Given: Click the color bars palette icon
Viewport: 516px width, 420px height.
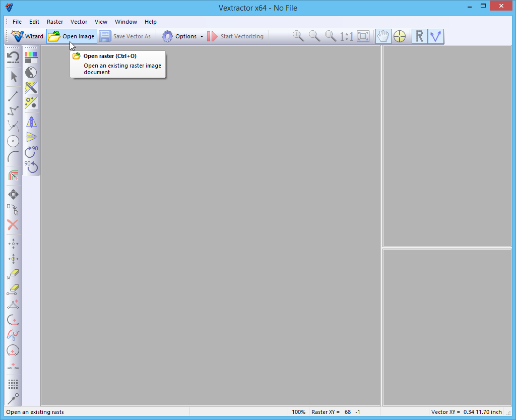Looking at the screenshot, I should 31,57.
